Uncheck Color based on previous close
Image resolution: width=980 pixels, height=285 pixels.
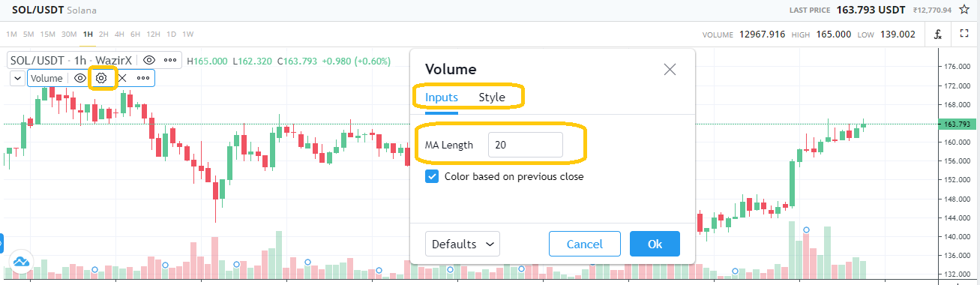[x=432, y=176]
